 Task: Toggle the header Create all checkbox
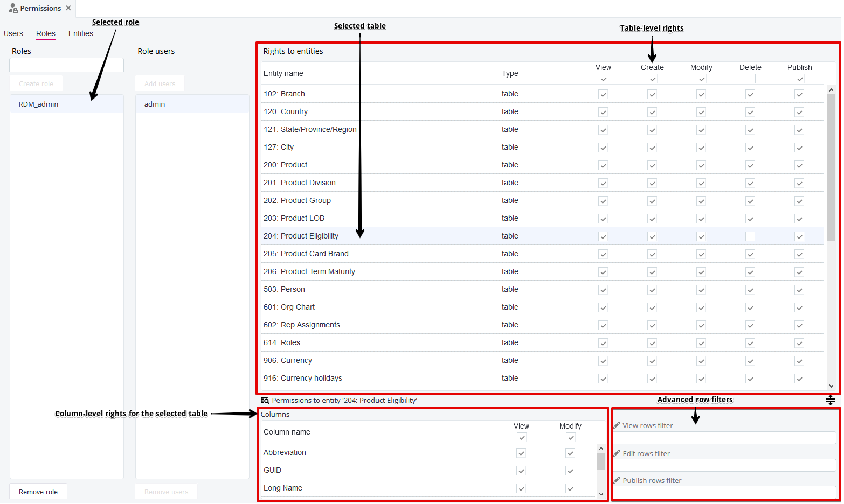[x=653, y=79]
